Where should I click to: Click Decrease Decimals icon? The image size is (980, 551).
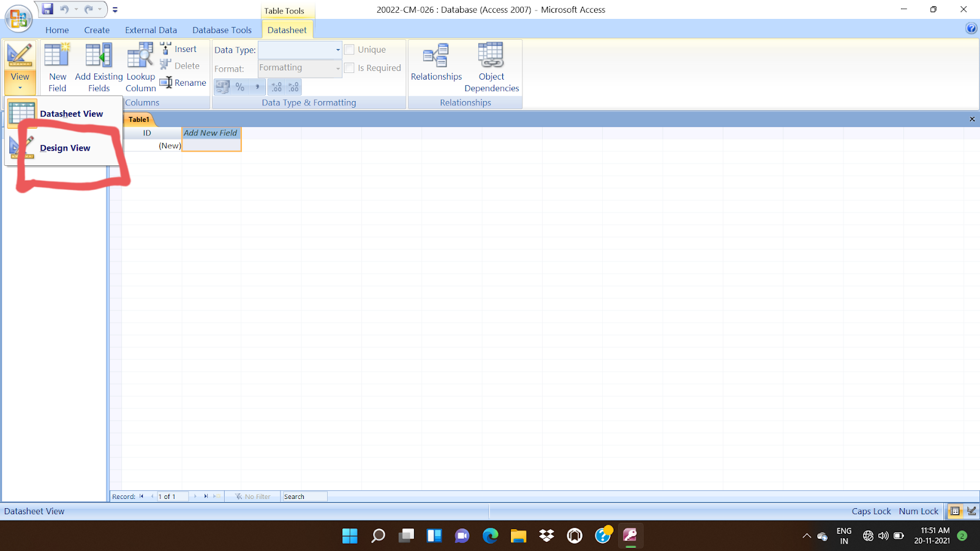point(294,87)
